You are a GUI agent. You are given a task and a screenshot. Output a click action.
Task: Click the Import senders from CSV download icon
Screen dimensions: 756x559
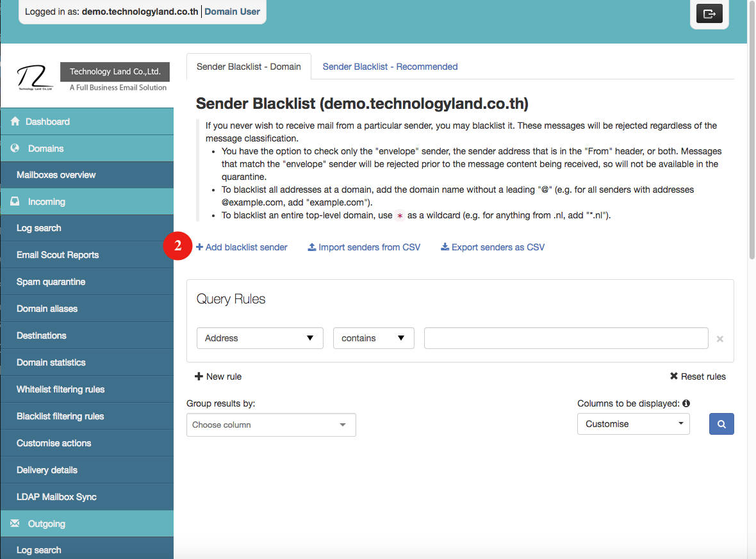(x=312, y=247)
